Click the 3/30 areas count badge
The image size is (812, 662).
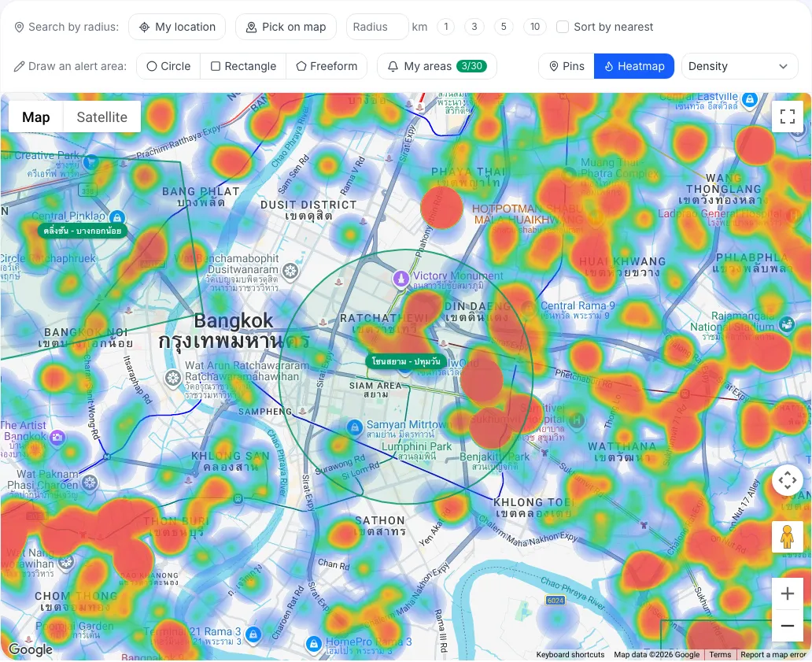pos(471,66)
